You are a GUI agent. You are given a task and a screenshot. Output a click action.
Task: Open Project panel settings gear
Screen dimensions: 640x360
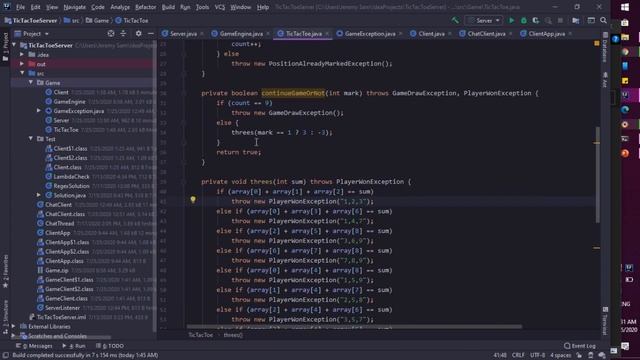pyautogui.click(x=138, y=33)
